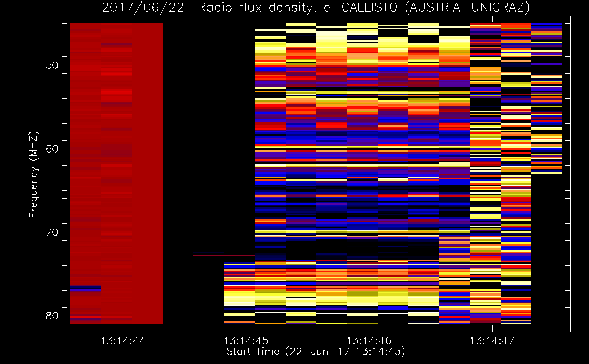Click the 'Frequency (MHZ)' axis label

[x=33, y=175]
